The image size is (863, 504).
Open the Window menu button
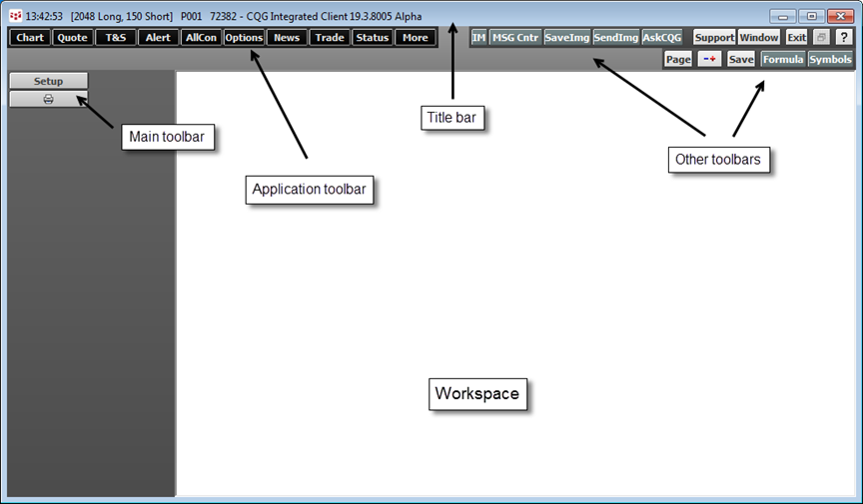point(760,37)
